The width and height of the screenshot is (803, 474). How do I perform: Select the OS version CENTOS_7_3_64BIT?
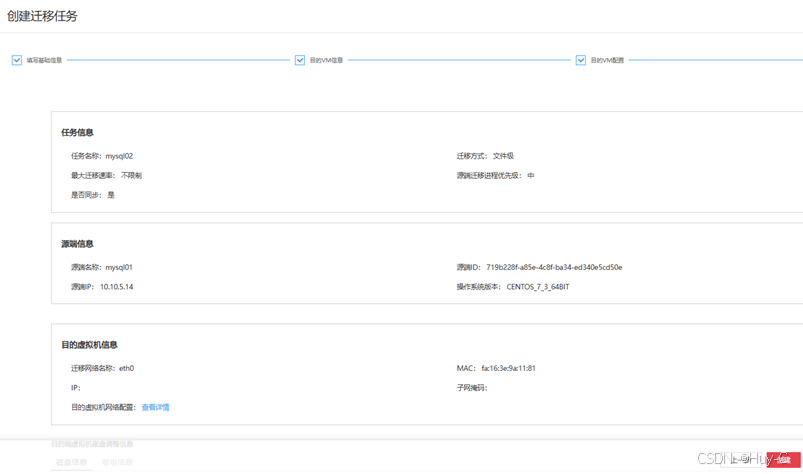pyautogui.click(x=538, y=287)
